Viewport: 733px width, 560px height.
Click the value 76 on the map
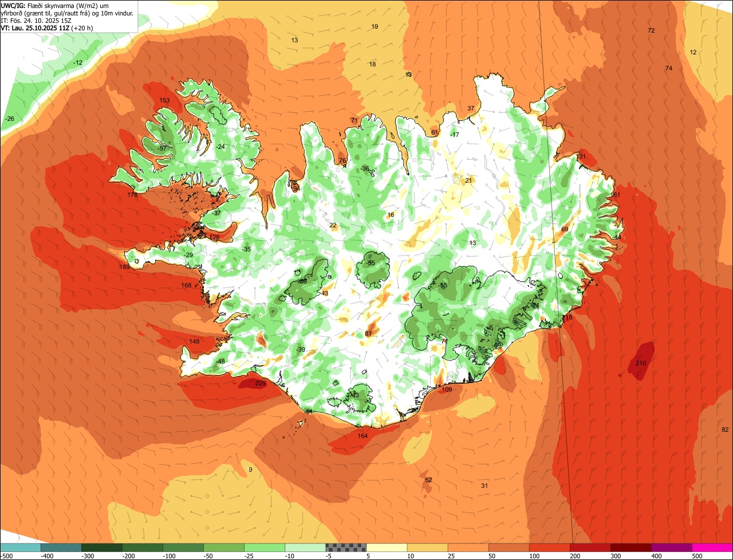pyautogui.click(x=342, y=161)
